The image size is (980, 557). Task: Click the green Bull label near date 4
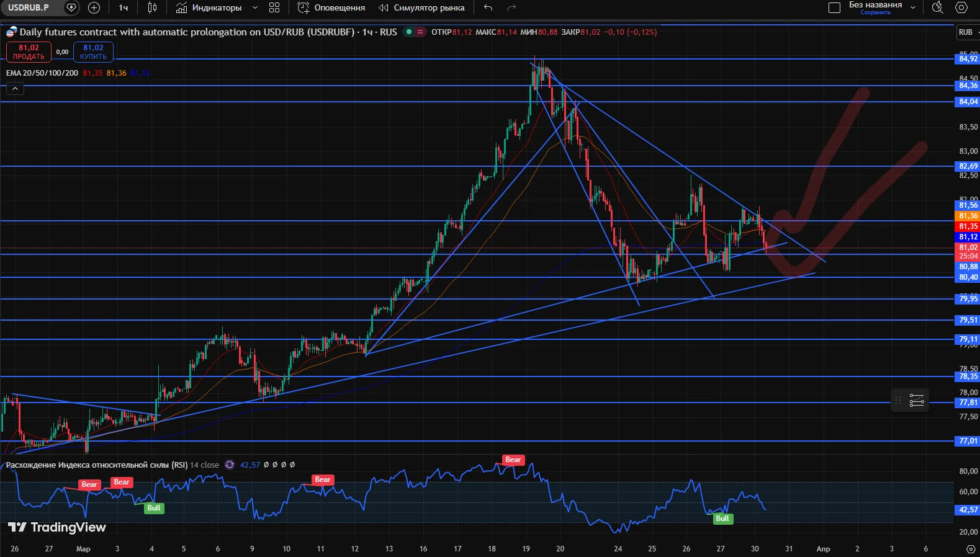(x=154, y=508)
